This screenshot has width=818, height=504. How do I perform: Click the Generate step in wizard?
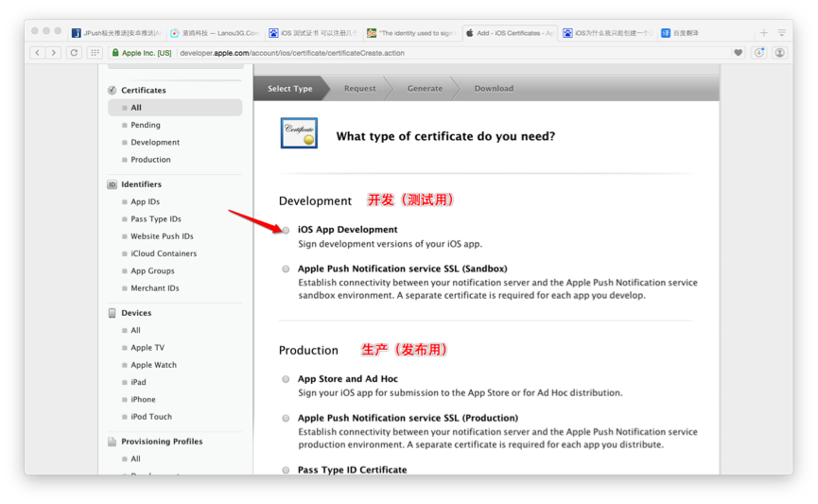[x=426, y=89]
